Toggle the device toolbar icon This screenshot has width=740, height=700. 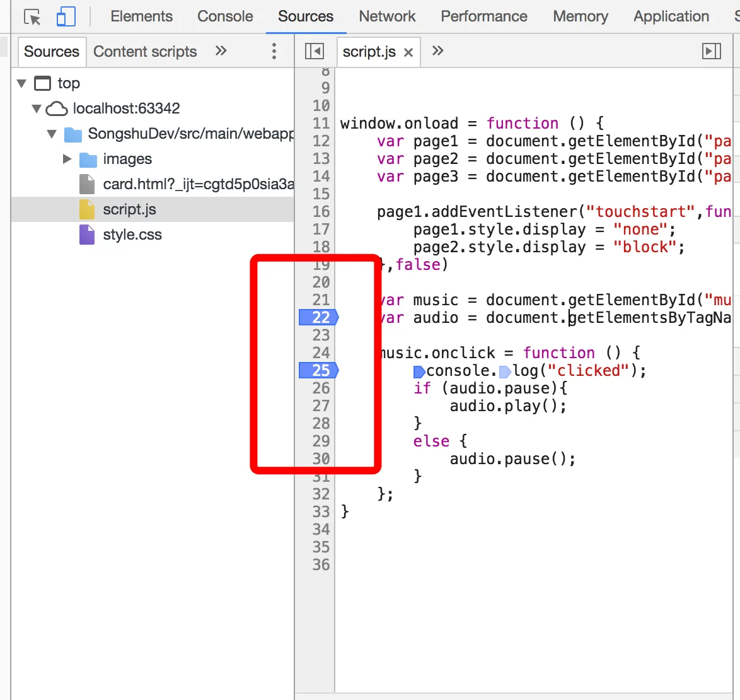(x=66, y=17)
